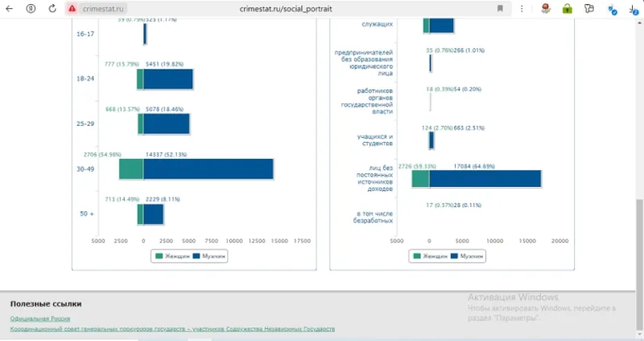Screen dimensions: 644x341
Task: Open the green lock extension icon
Action: tap(568, 8)
